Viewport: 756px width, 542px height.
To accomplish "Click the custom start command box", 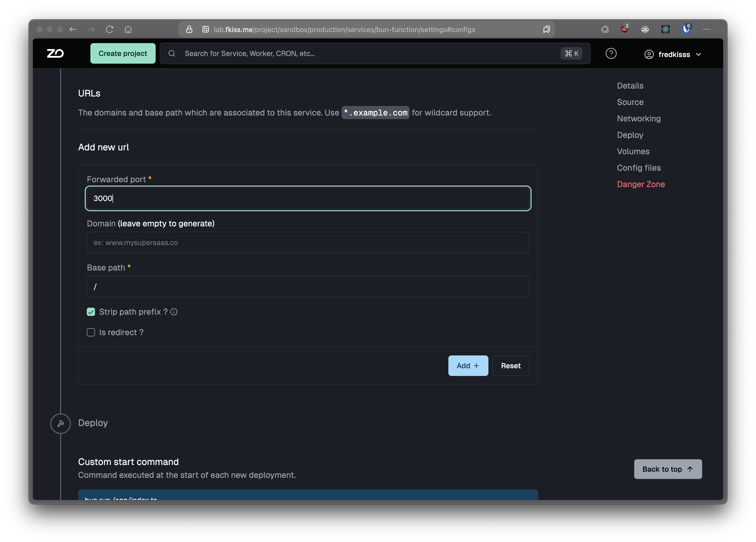I will pos(308,495).
